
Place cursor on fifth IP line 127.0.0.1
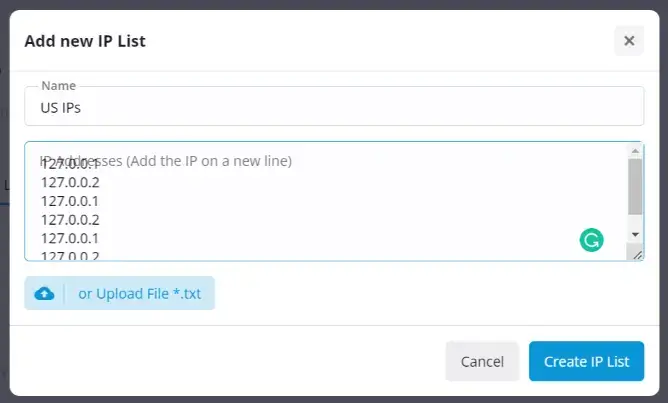point(70,239)
